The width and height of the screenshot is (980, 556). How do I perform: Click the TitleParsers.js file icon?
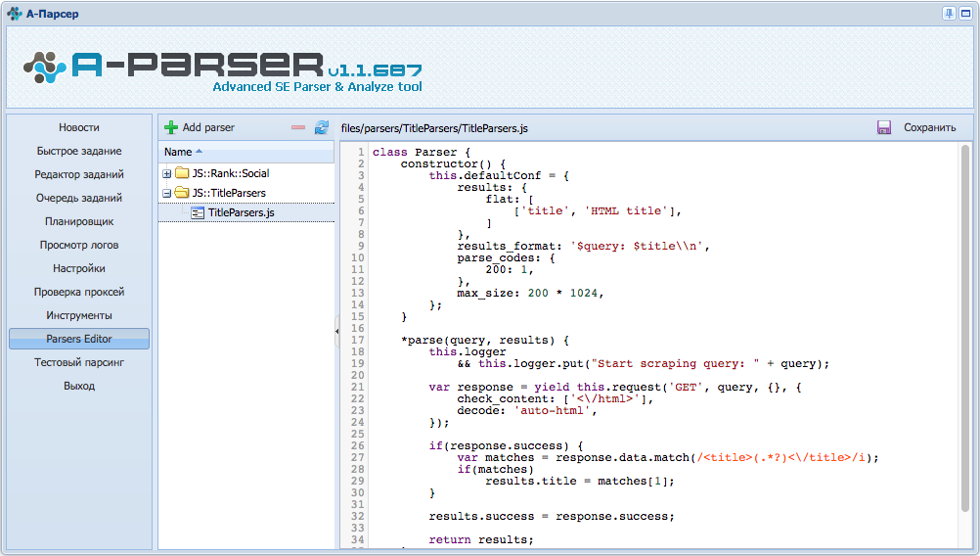pyautogui.click(x=198, y=212)
